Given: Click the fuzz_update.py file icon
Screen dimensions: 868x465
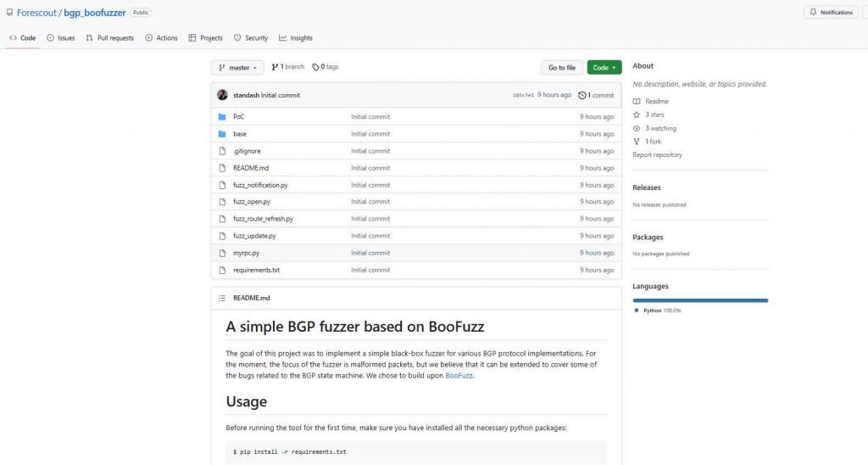Looking at the screenshot, I should pos(222,236).
